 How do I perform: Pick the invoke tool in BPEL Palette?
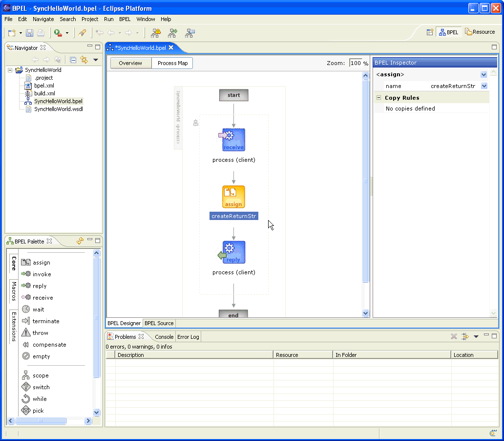pyautogui.click(x=36, y=274)
